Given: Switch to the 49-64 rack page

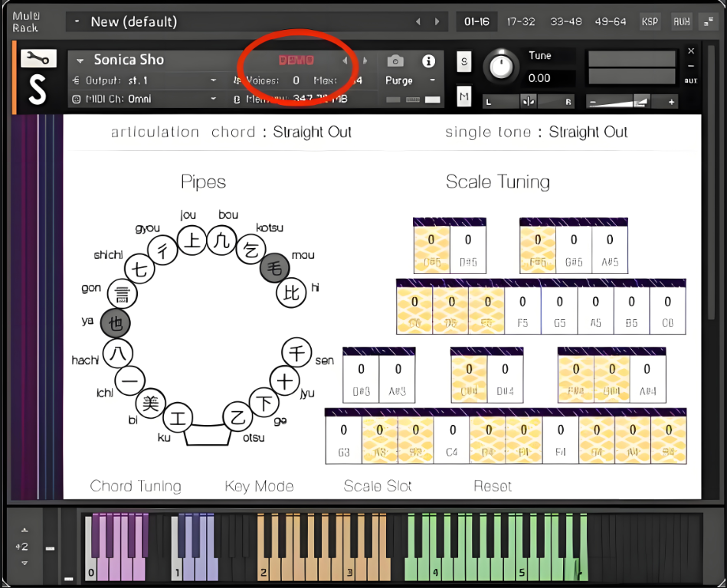Looking at the screenshot, I should (610, 22).
